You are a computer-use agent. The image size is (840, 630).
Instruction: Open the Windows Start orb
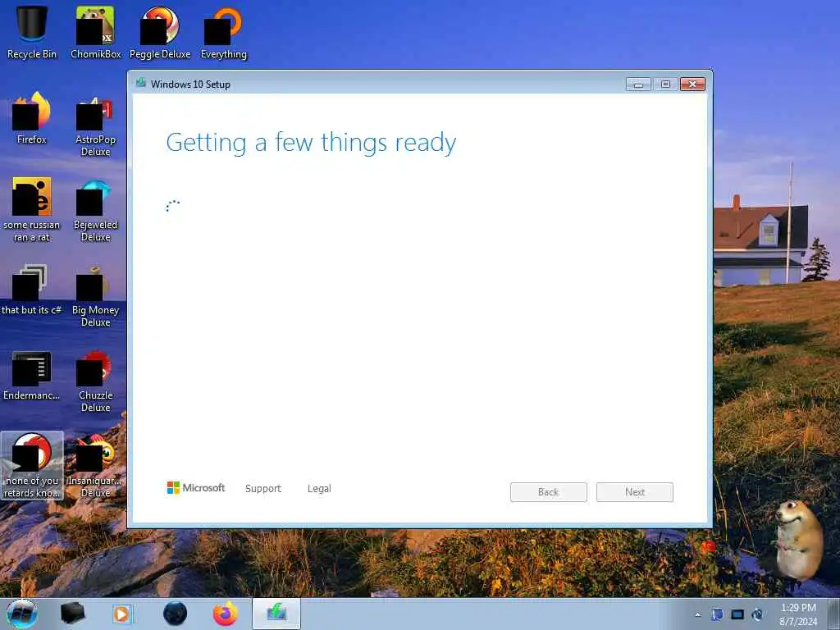pyautogui.click(x=22, y=614)
